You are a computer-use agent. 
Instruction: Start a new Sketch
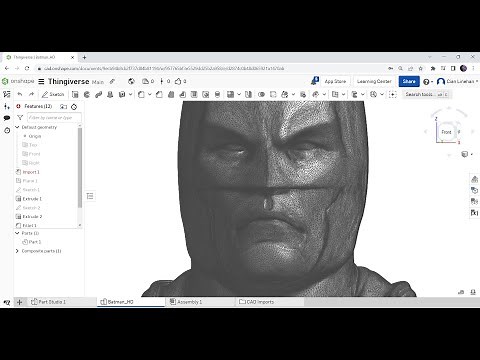53,95
